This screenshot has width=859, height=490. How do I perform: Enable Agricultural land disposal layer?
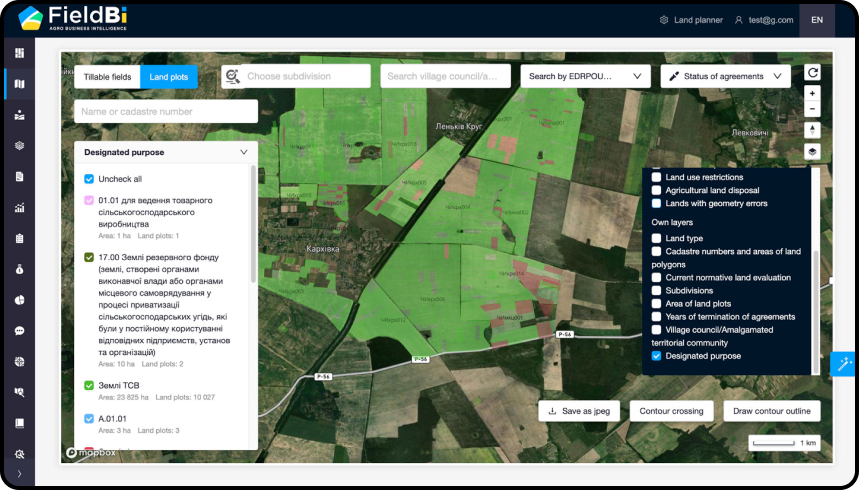[656, 190]
